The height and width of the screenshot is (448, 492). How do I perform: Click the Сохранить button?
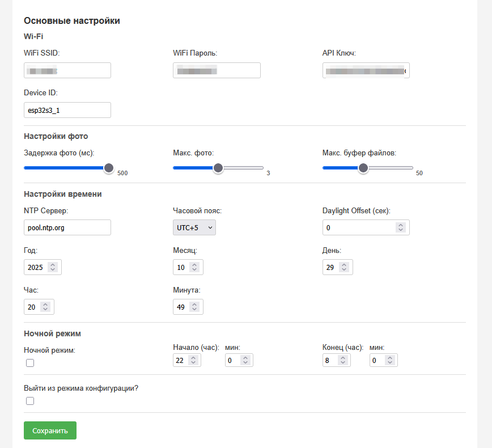tap(50, 430)
